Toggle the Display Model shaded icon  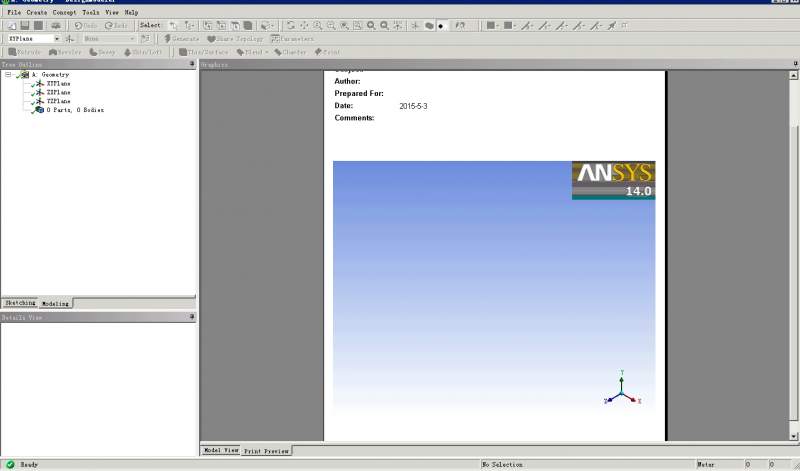(x=429, y=26)
